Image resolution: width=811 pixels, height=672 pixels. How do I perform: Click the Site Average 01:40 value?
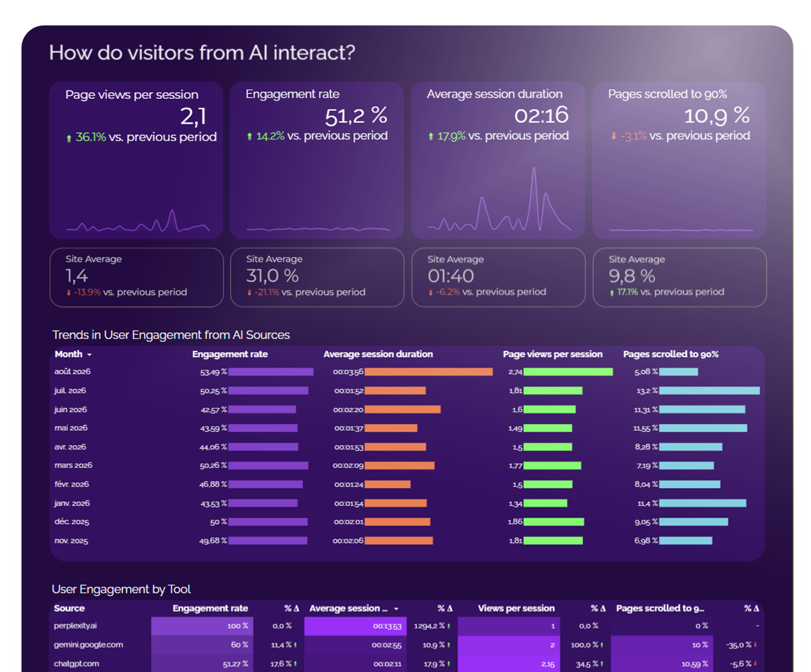click(x=451, y=276)
